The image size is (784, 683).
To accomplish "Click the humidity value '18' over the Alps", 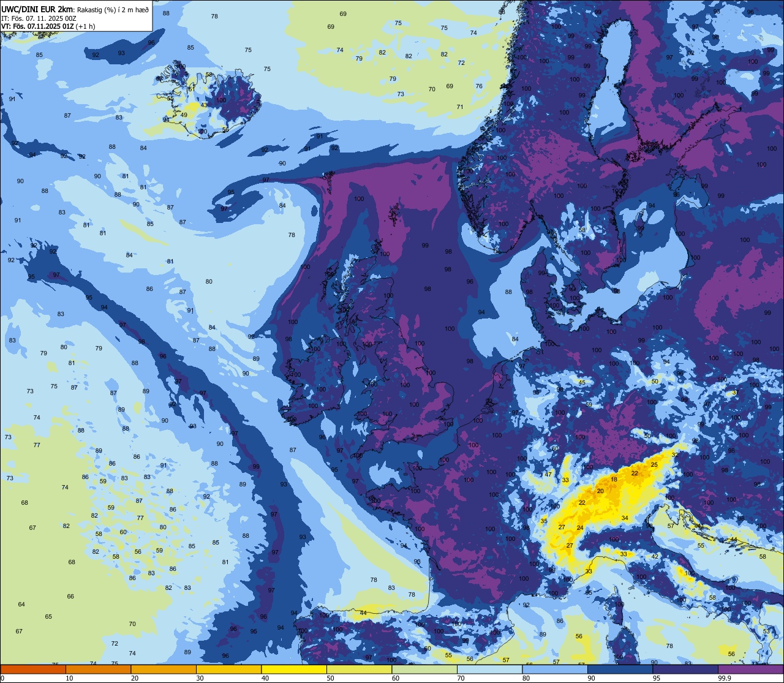I will point(614,479).
